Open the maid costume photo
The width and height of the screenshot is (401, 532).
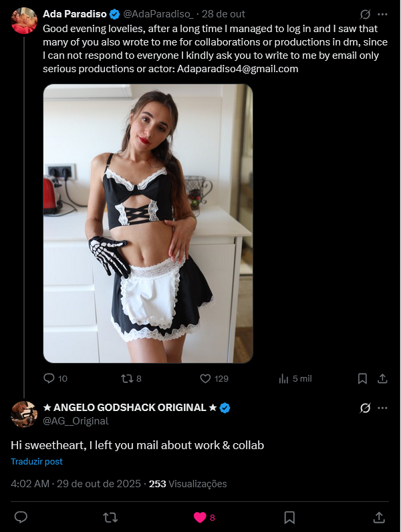(x=148, y=223)
